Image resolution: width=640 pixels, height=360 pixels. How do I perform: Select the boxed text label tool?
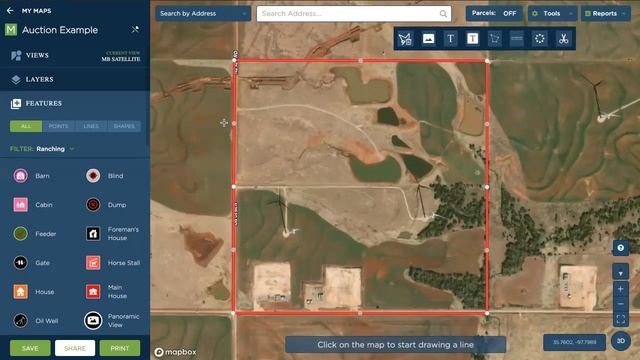point(472,39)
